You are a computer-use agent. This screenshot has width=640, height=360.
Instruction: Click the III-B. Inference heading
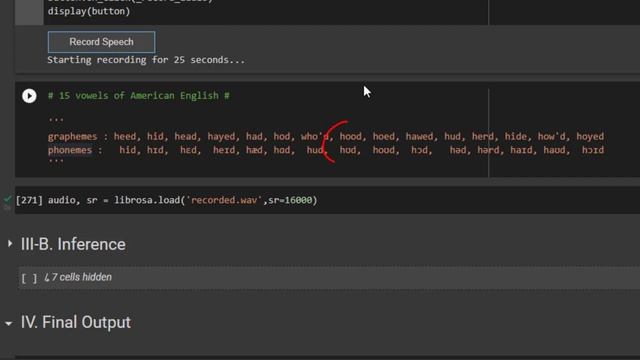[73, 244]
